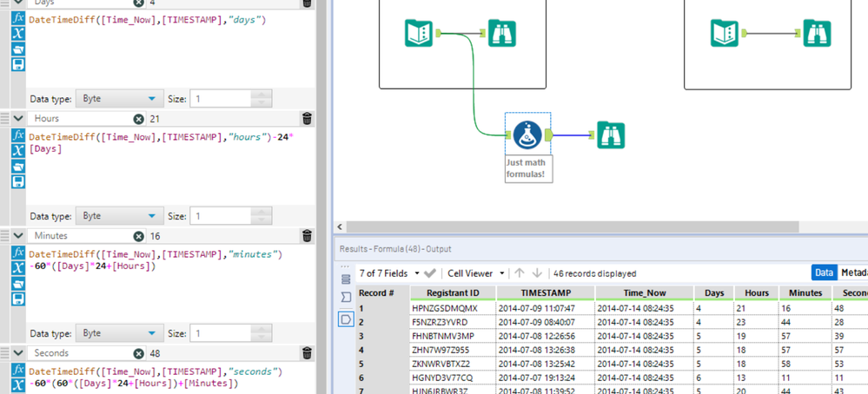Grab the drag handle of Hours expression

point(5,118)
